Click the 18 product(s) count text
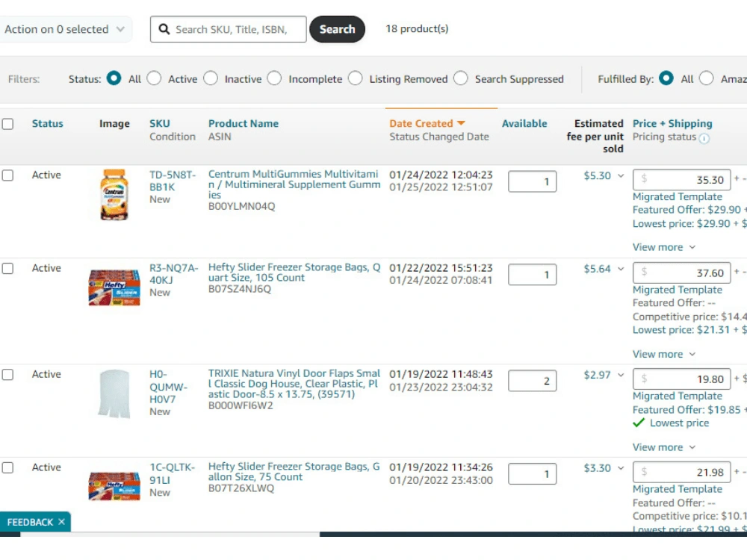The height and width of the screenshot is (560, 747). (417, 29)
